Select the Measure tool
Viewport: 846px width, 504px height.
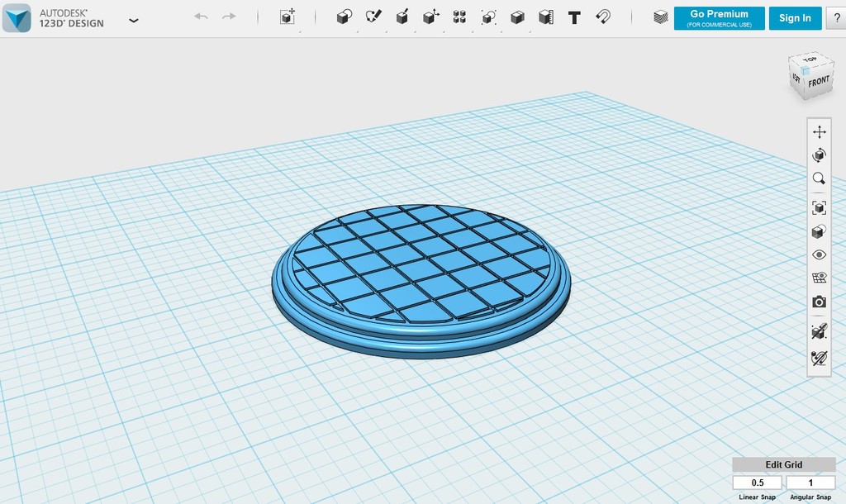tap(546, 17)
